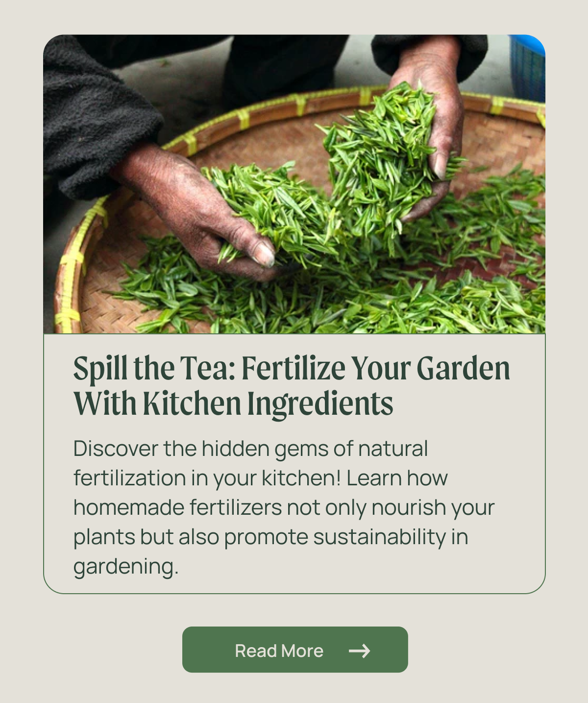Click the word "Ingredients" in the headline

click(x=320, y=404)
